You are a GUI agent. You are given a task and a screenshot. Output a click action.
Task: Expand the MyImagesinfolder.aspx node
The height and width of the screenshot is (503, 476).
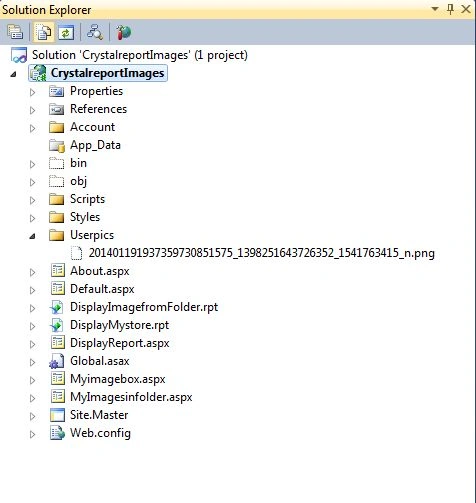click(32, 398)
